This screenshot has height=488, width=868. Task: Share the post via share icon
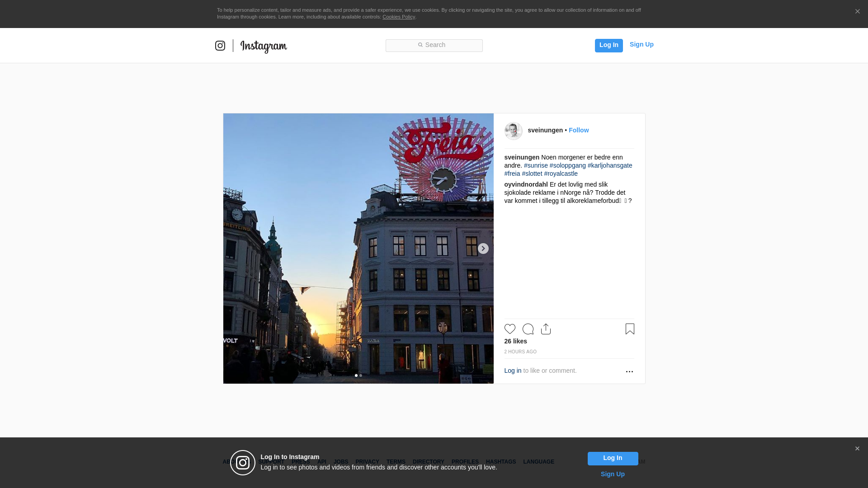[x=546, y=329]
